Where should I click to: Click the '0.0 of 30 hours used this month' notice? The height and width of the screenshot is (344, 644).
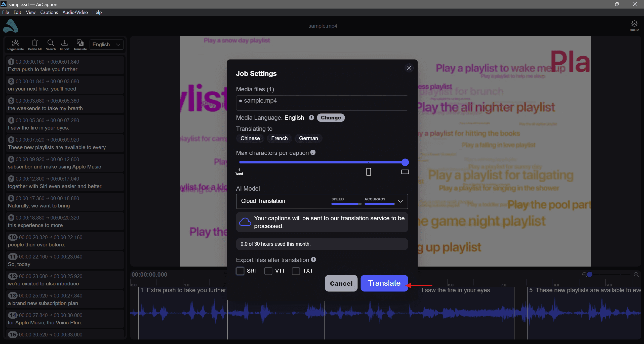[x=322, y=244]
